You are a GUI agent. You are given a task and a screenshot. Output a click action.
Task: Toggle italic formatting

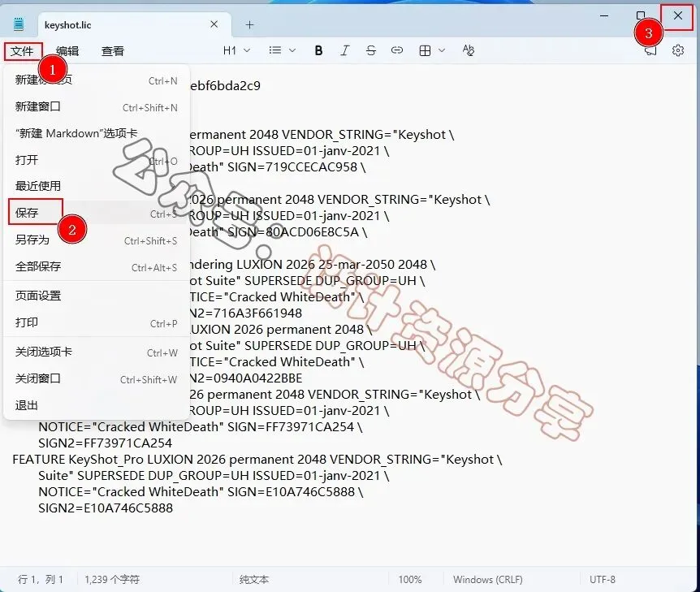pos(344,50)
